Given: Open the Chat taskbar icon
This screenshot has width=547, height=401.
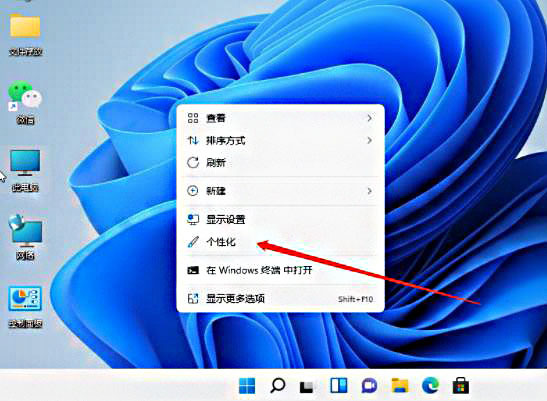Looking at the screenshot, I should (x=369, y=386).
